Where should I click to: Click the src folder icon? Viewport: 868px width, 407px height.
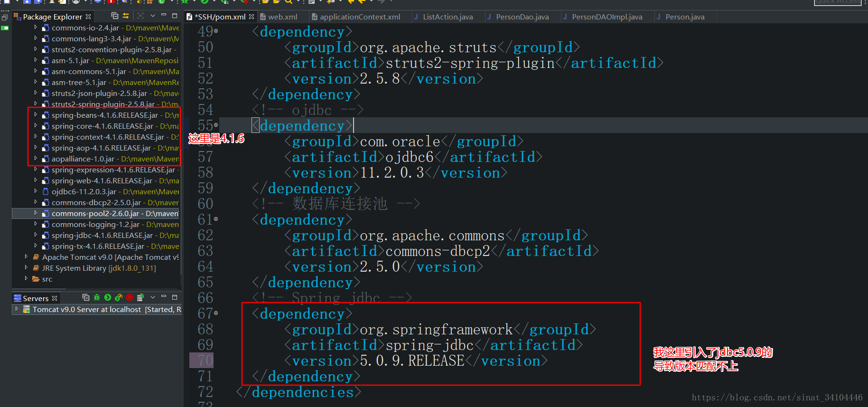coord(36,279)
